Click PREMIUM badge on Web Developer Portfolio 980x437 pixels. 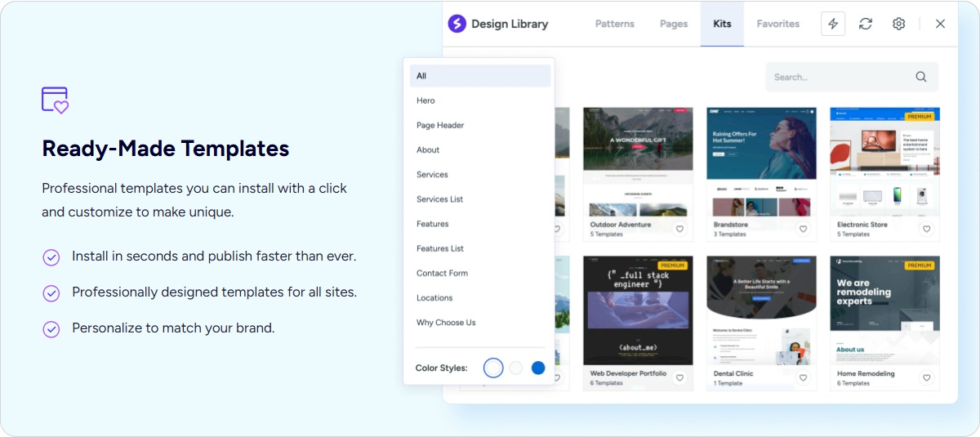click(x=672, y=265)
